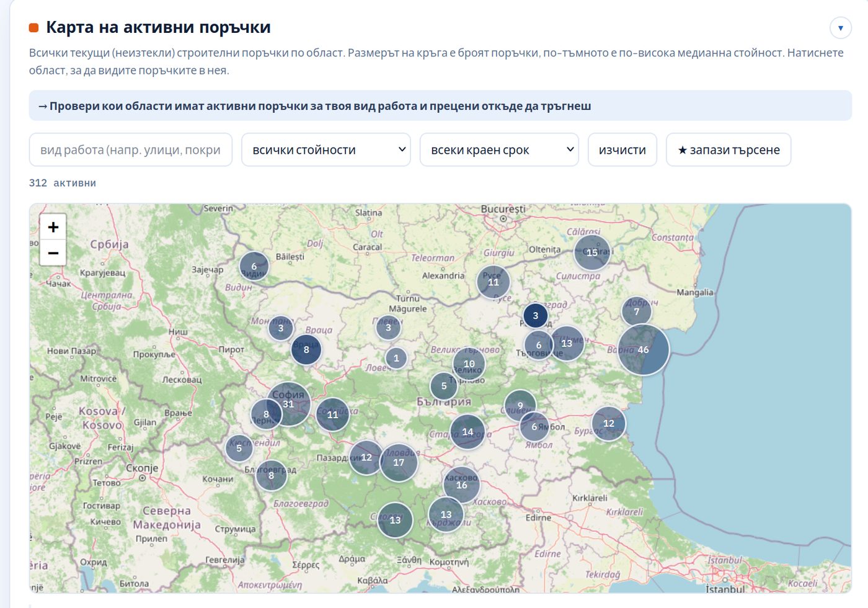Select the Ruse cluster showing 11
The image size is (868, 608).
click(494, 282)
